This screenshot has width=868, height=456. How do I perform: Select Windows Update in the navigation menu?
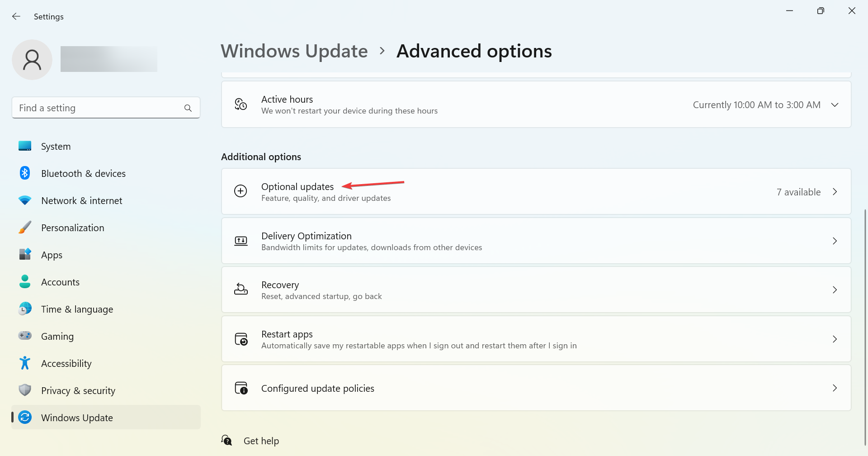pos(77,417)
